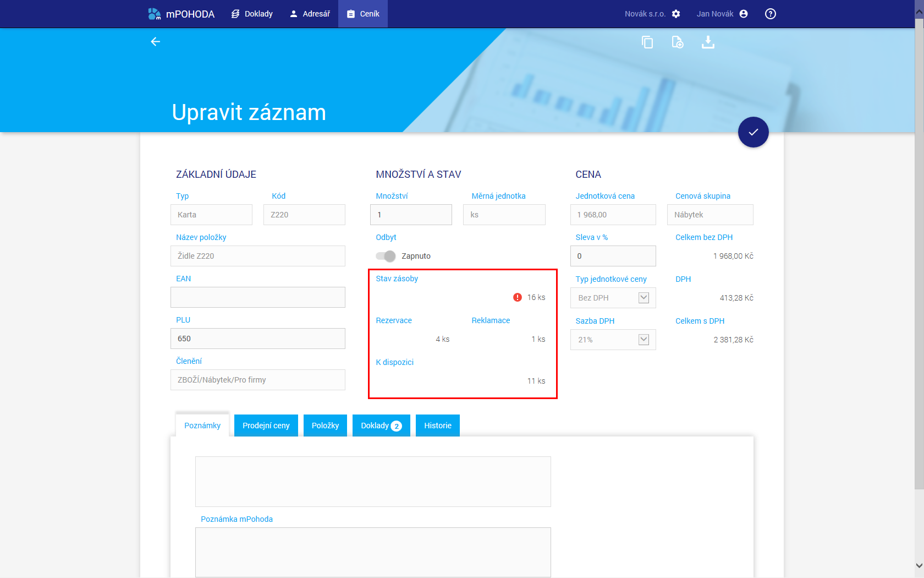
Task: Open the Doklady menu in top bar
Action: (252, 14)
